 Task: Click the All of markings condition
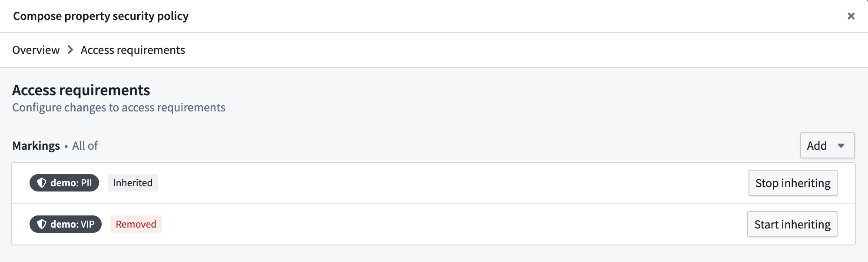85,146
